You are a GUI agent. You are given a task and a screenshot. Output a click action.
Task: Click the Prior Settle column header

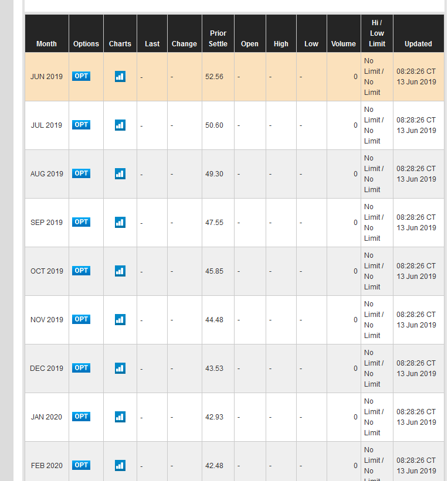(x=218, y=38)
